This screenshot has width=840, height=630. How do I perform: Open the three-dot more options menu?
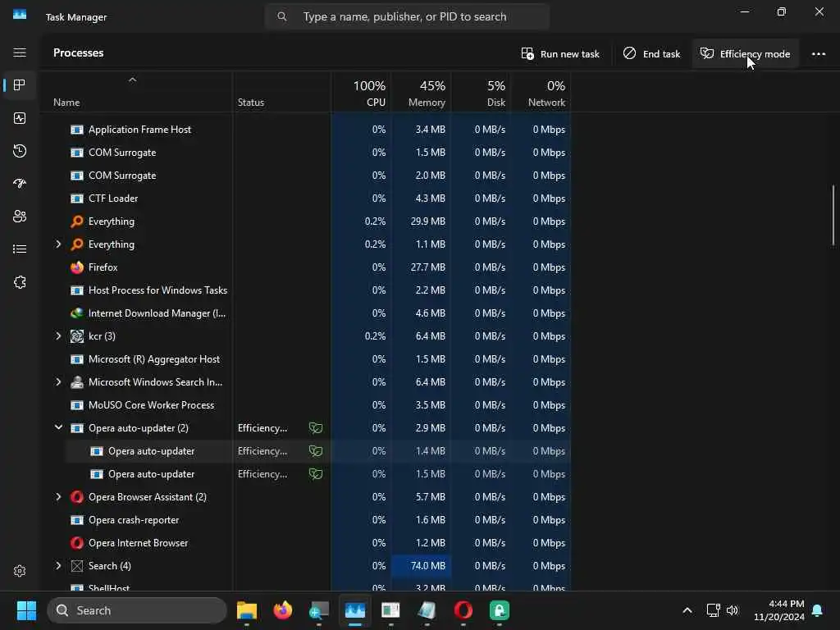click(x=818, y=53)
